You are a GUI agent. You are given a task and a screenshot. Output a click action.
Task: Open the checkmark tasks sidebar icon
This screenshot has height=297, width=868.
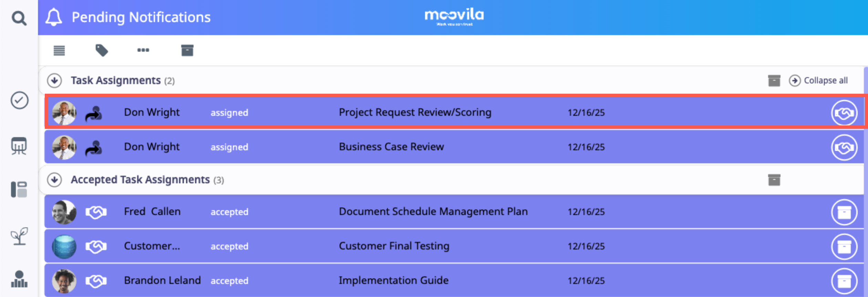[x=19, y=100]
